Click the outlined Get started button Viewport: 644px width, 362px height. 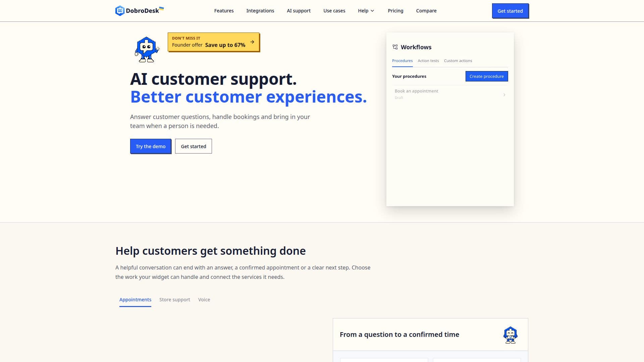pyautogui.click(x=194, y=146)
